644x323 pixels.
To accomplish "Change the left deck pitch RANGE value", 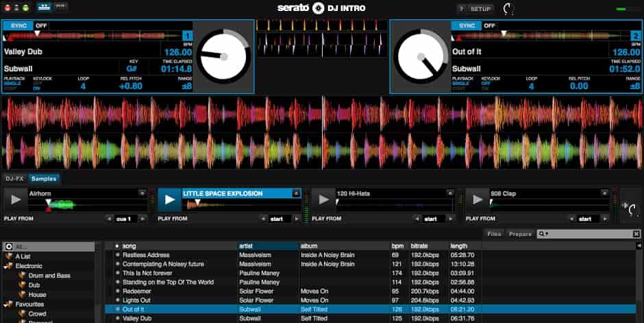I will click(186, 86).
